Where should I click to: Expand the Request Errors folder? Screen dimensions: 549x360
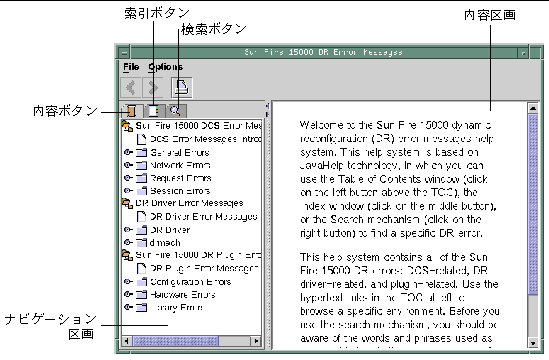(128, 178)
